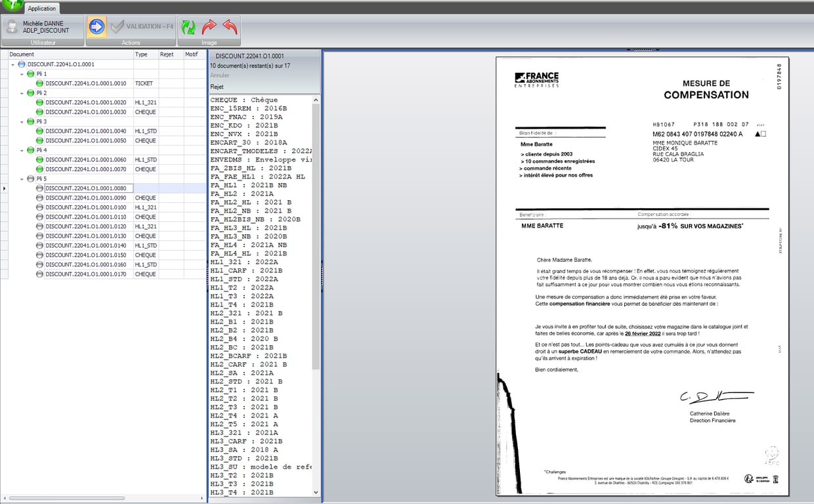The image size is (814, 504).
Task: Click the type list scroll-down arrow
Action: pos(316,492)
